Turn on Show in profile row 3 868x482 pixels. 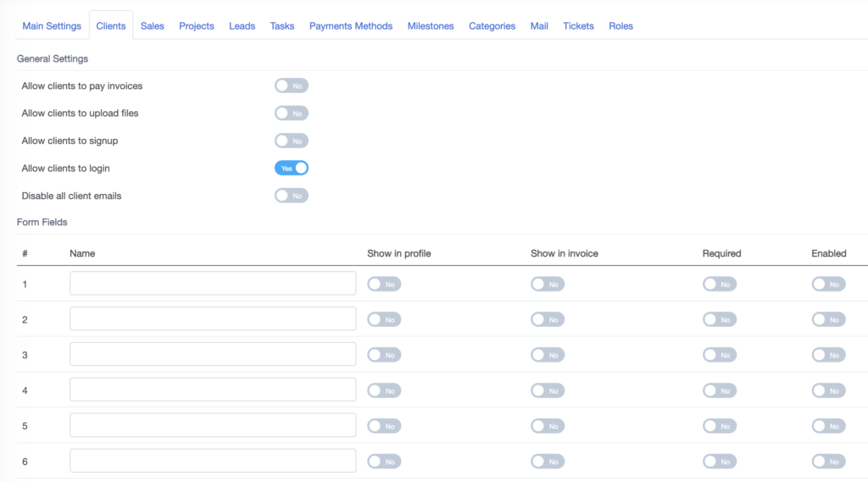point(384,355)
